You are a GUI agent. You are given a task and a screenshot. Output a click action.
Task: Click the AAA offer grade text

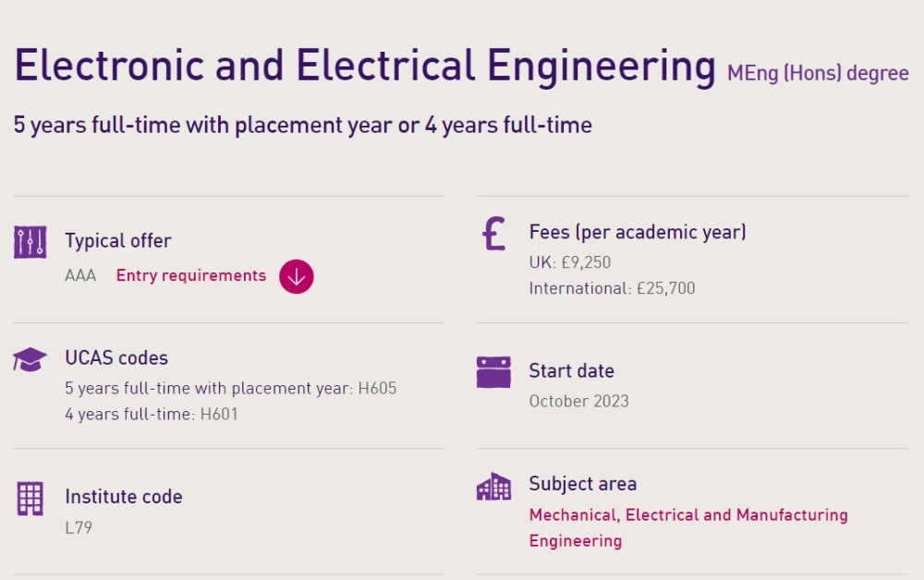[80, 275]
